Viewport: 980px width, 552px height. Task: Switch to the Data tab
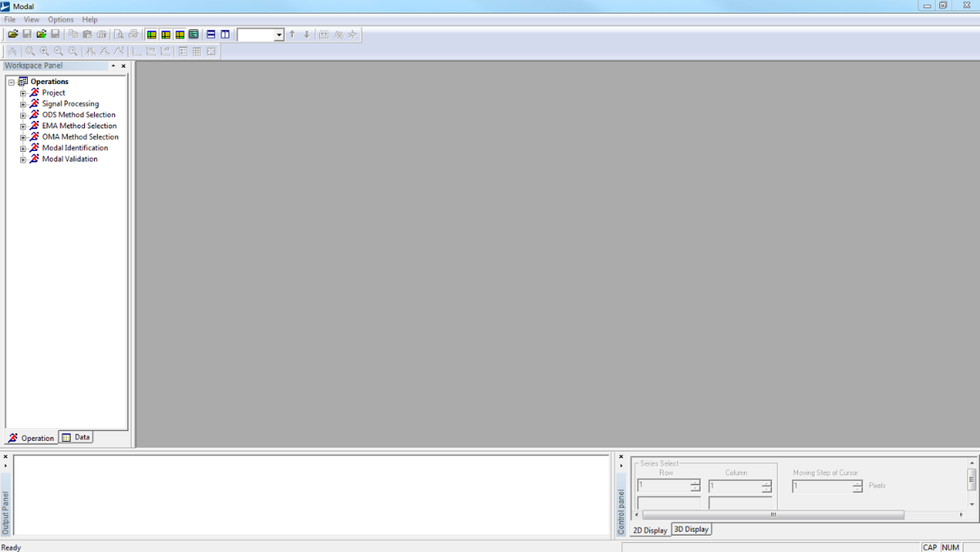75,436
